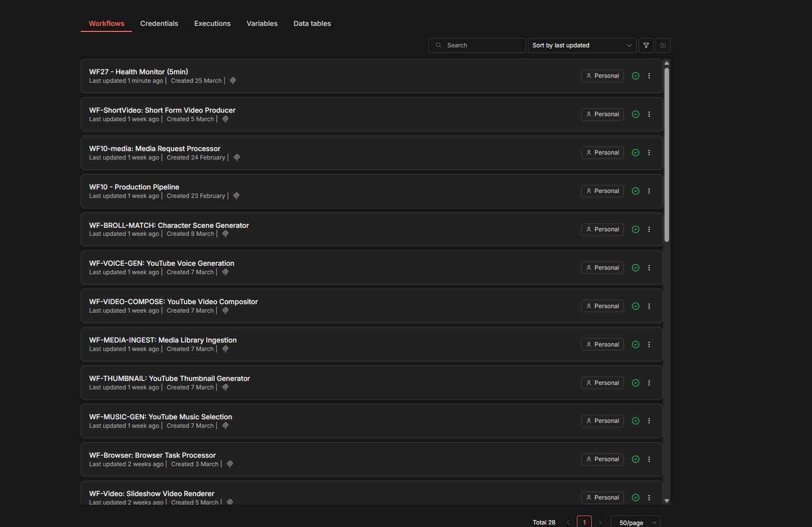This screenshot has height=527, width=812.
Task: Toggle active status of WF27 Health Monitor
Action: click(x=636, y=75)
